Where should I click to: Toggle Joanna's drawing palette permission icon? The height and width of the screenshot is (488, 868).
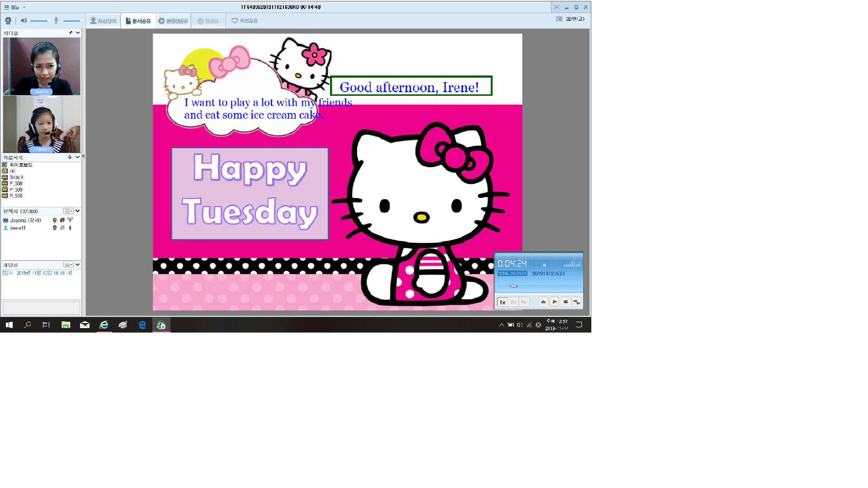click(62, 221)
